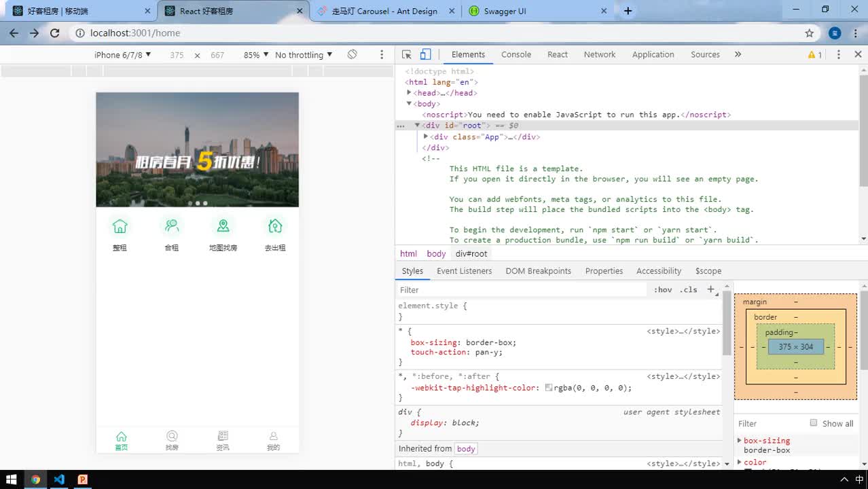
Task: Select html in the breadcrumb bar
Action: point(409,254)
